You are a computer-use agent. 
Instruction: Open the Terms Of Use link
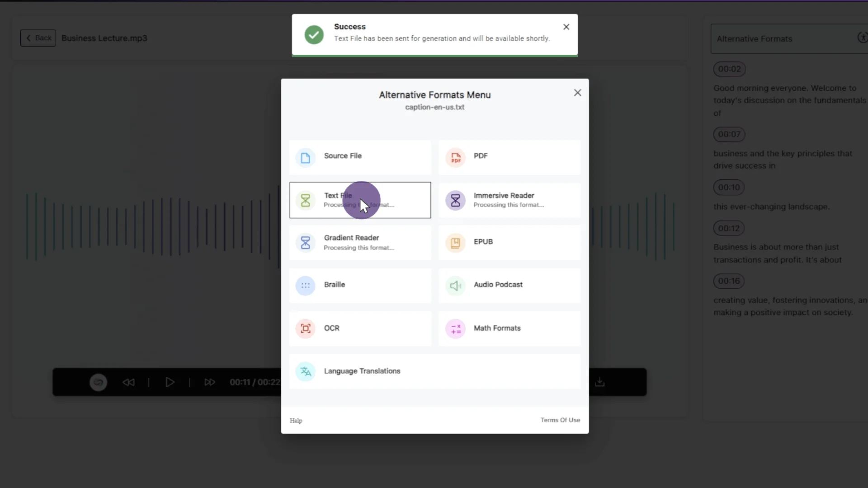560,420
